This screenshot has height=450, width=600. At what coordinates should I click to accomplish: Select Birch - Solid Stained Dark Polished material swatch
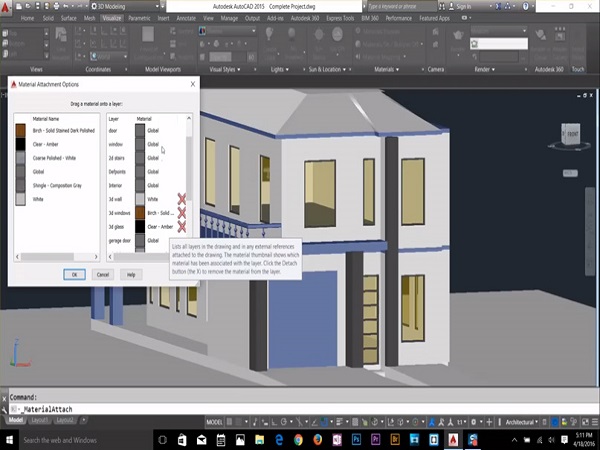(x=20, y=130)
